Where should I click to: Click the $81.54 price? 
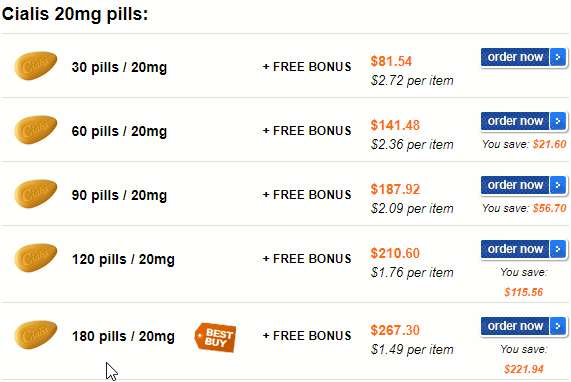coord(391,61)
